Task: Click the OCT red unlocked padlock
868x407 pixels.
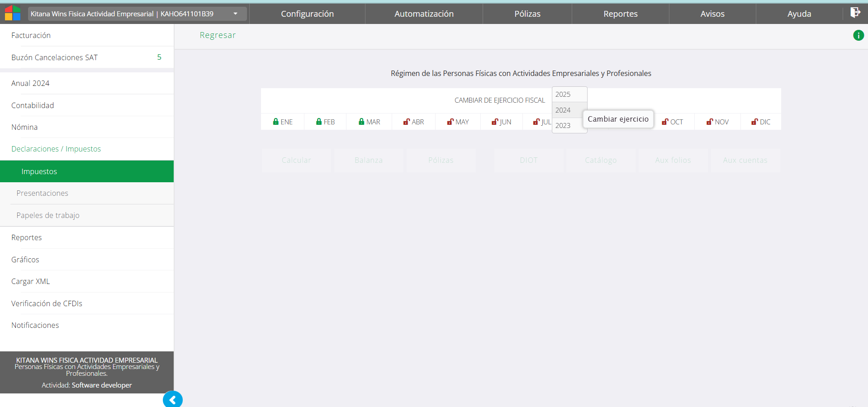Action: [664, 122]
